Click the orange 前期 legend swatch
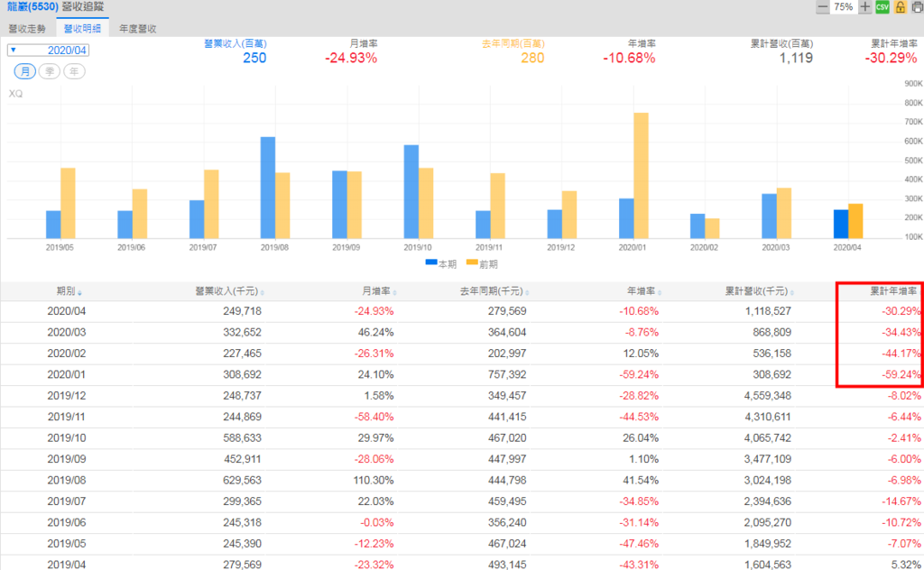 point(472,262)
